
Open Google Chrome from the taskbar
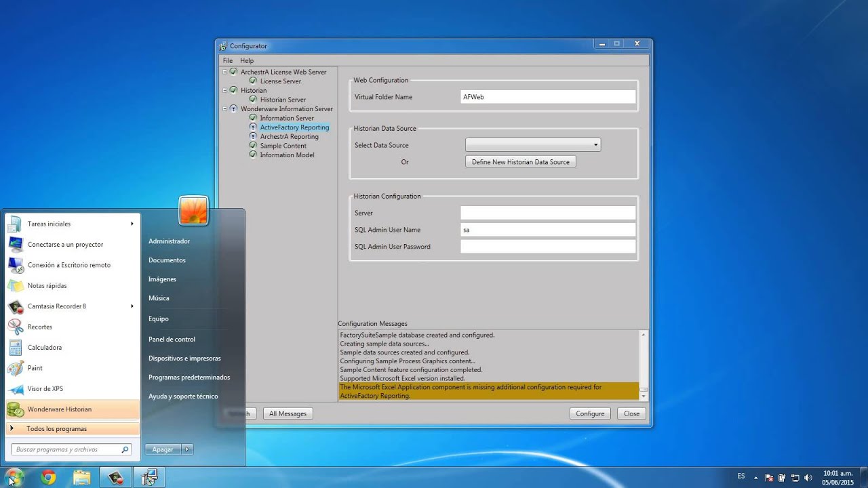(48, 477)
